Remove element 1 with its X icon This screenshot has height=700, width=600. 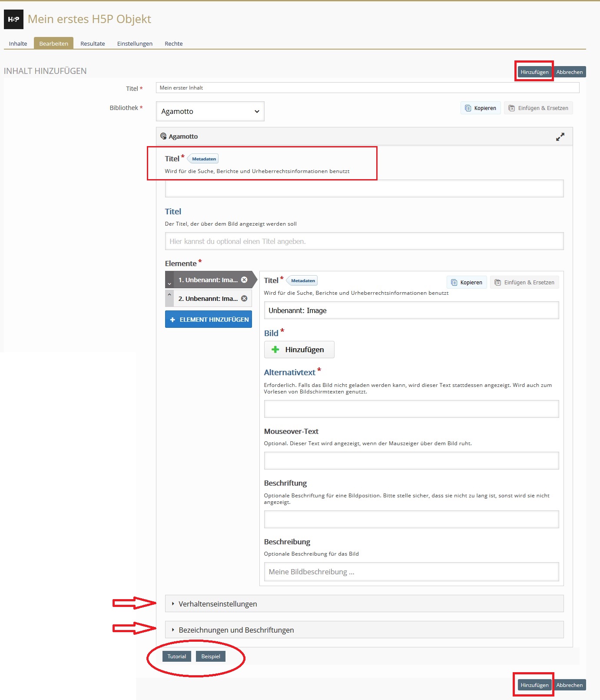244,280
